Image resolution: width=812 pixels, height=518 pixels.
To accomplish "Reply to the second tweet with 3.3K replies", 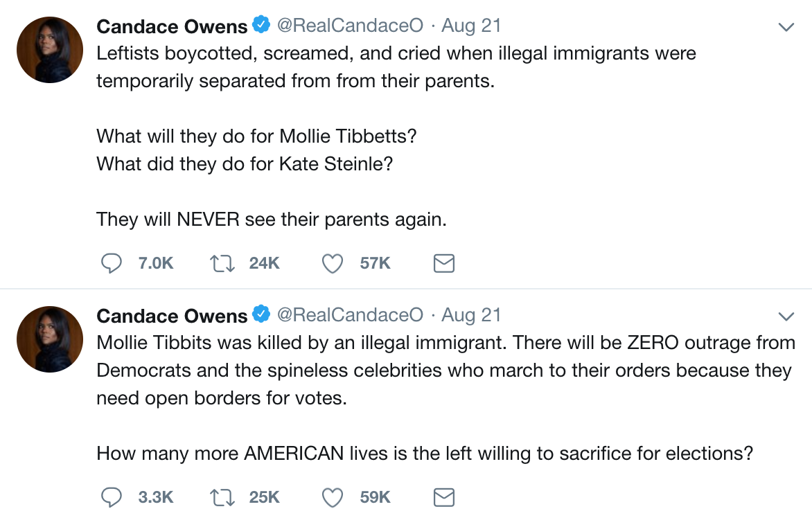I will (111, 497).
